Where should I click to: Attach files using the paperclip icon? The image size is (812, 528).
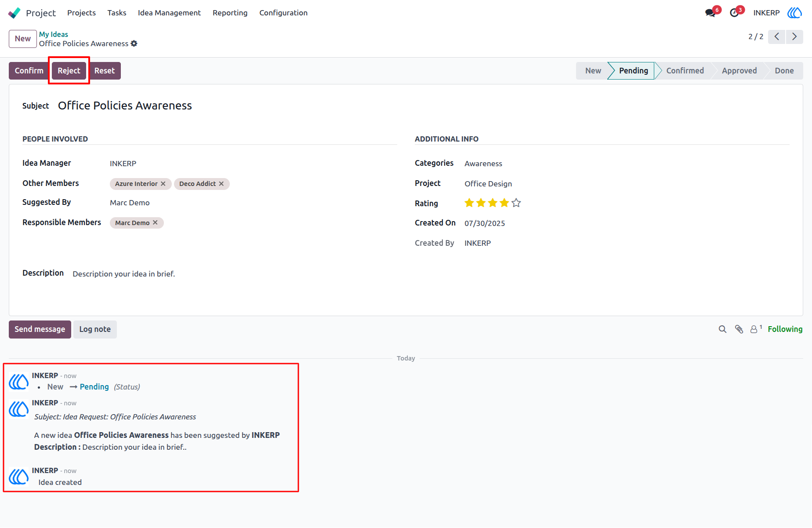[x=739, y=329]
